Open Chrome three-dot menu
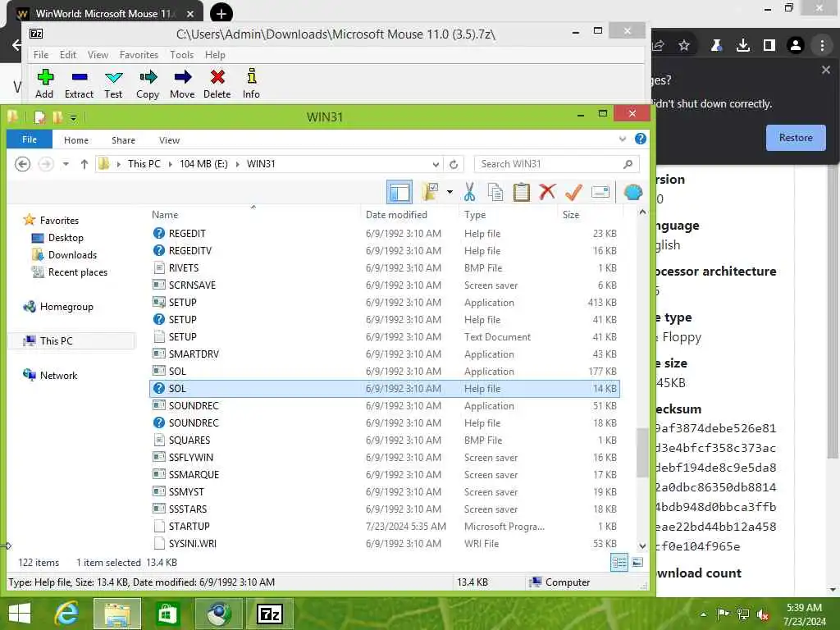The width and height of the screenshot is (840, 630). [x=822, y=46]
